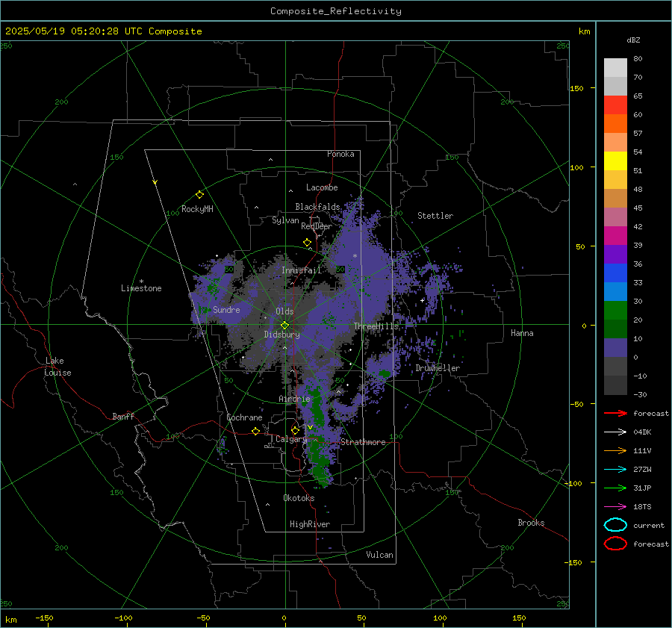Click the yellow diamond marker beside RockyMH

pos(199,195)
